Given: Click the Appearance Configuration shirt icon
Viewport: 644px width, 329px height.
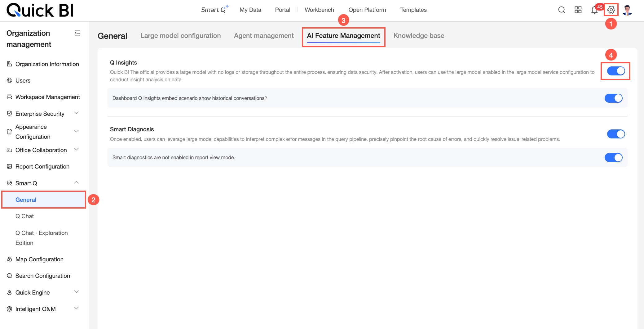Looking at the screenshot, I should coord(10,132).
